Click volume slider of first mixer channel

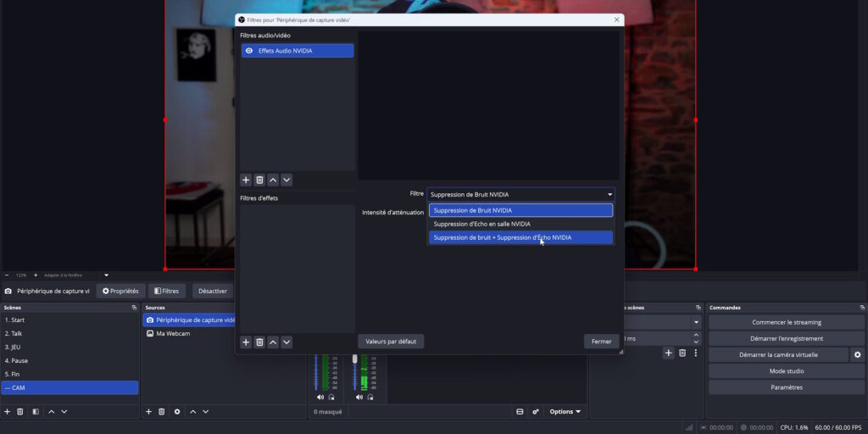(316, 372)
